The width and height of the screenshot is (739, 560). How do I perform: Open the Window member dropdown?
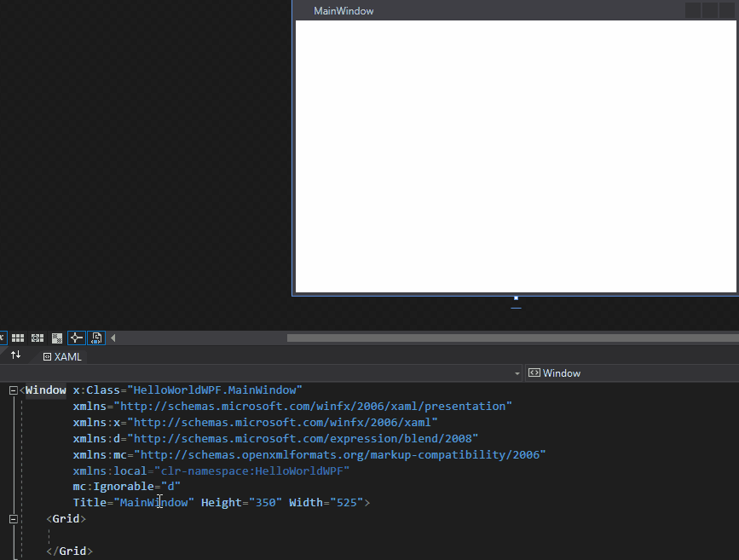point(632,373)
